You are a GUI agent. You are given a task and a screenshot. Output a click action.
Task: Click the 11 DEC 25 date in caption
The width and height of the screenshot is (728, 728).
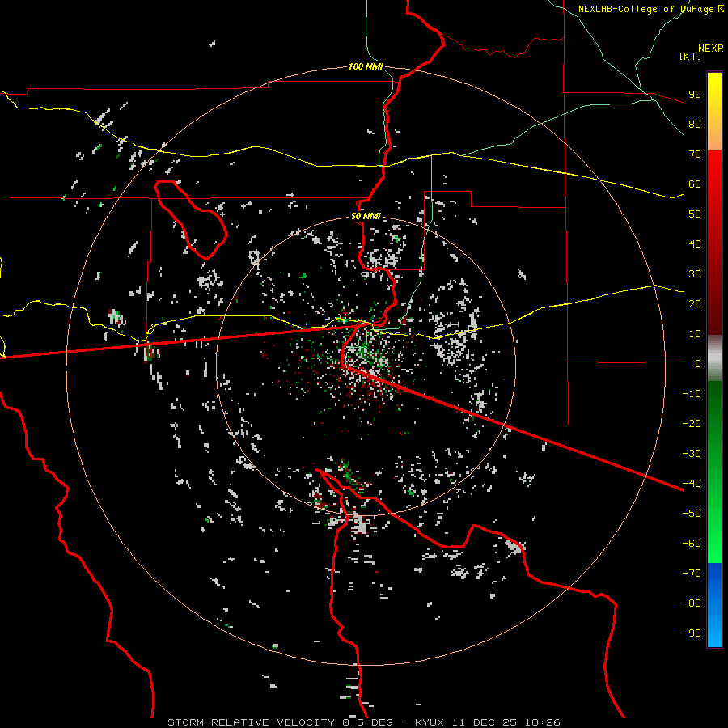485,722
